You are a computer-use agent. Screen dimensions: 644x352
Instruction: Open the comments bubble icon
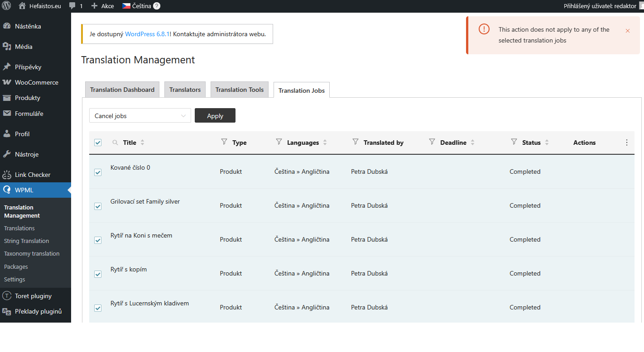coord(72,6)
